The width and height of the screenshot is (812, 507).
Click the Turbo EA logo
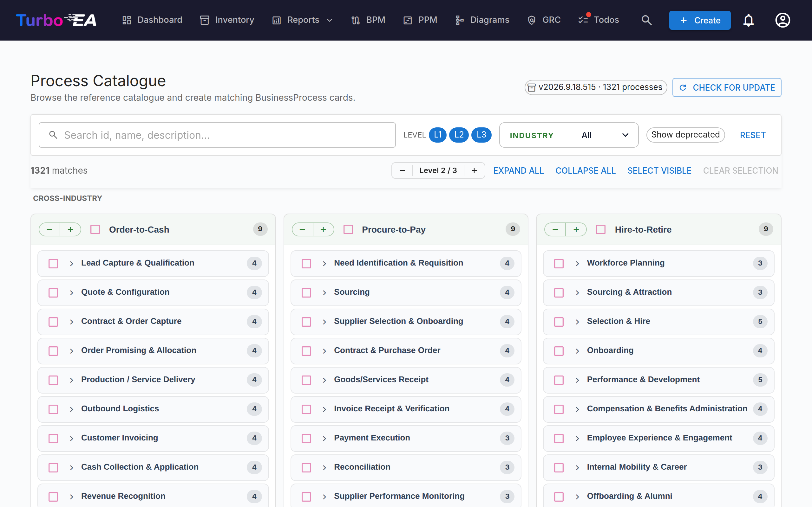point(56,20)
